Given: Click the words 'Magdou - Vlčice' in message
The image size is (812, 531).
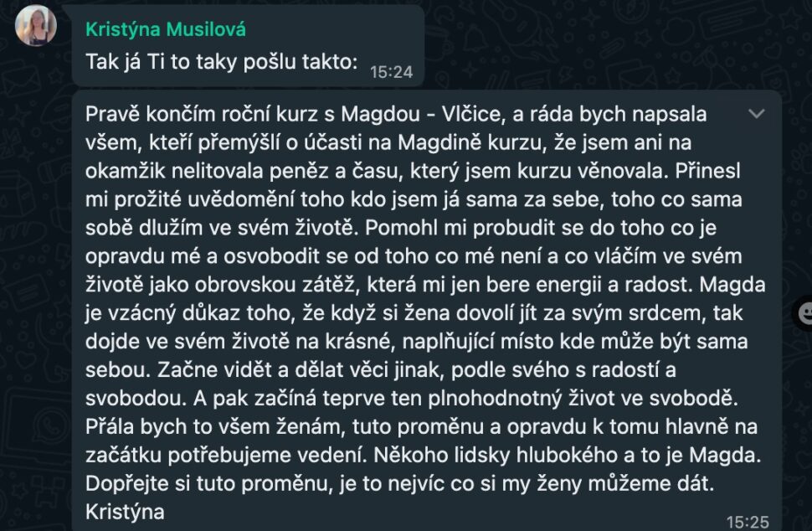Looking at the screenshot, I should tap(422, 114).
